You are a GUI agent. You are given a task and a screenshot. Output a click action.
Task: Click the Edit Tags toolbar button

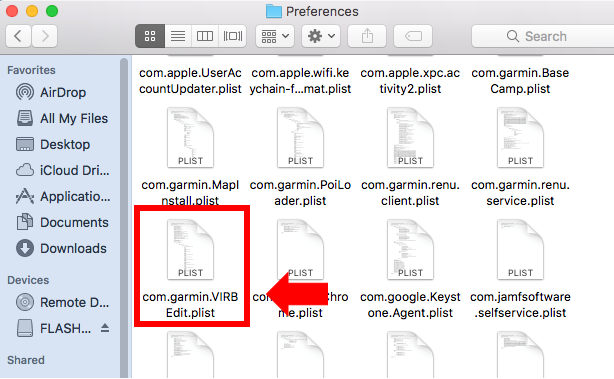point(413,36)
